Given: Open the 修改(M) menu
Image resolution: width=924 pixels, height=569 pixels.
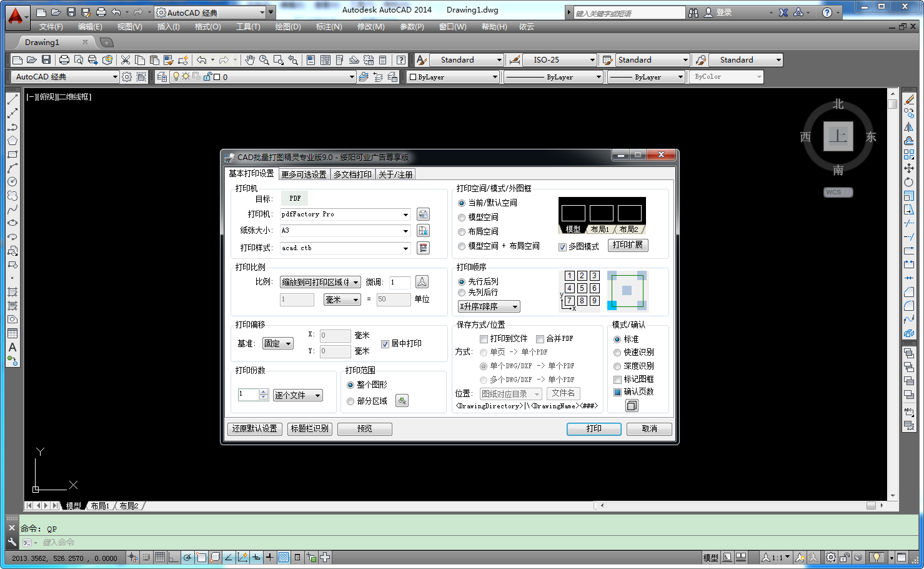Looking at the screenshot, I should (x=371, y=27).
